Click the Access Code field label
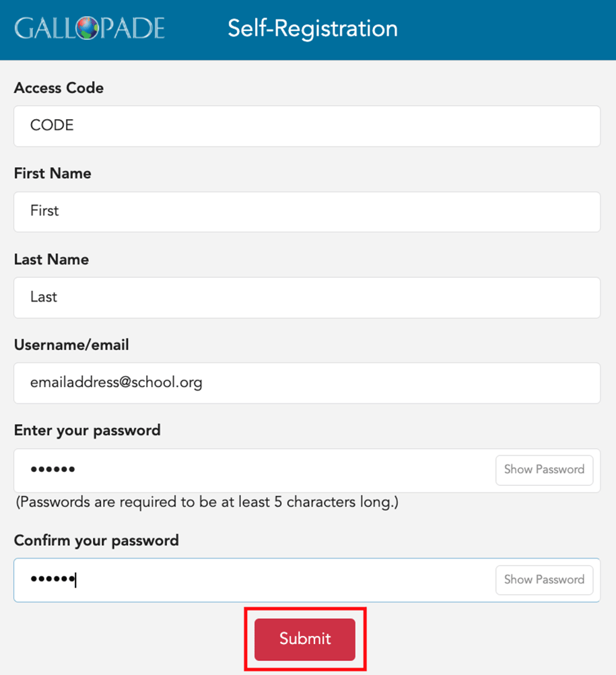The height and width of the screenshot is (675, 616). [59, 88]
